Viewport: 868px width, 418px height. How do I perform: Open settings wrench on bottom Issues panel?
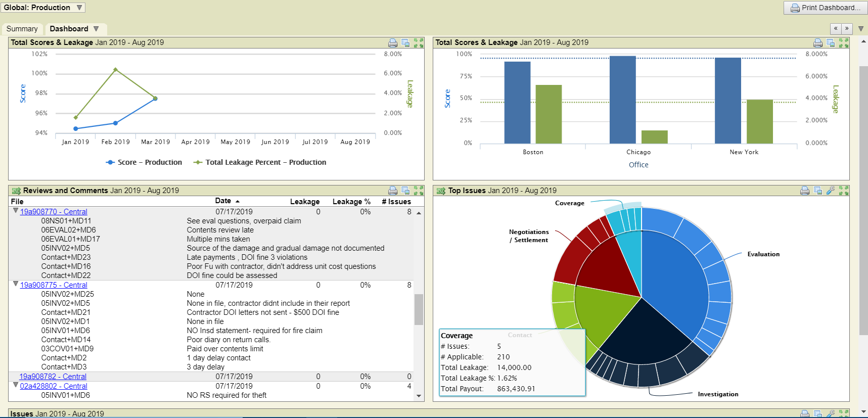(831, 413)
